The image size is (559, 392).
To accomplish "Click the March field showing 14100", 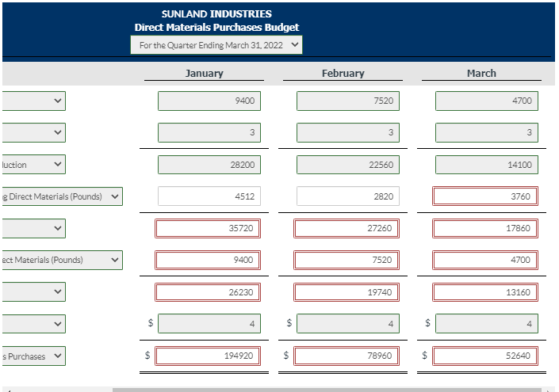I will click(x=487, y=165).
